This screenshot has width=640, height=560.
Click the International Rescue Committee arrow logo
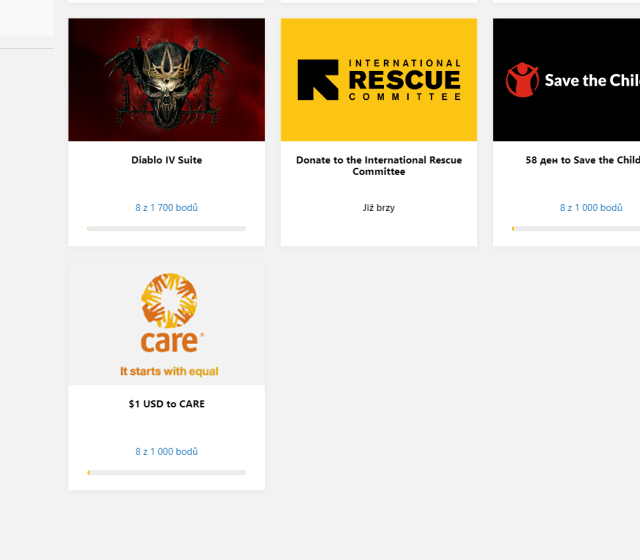318,80
